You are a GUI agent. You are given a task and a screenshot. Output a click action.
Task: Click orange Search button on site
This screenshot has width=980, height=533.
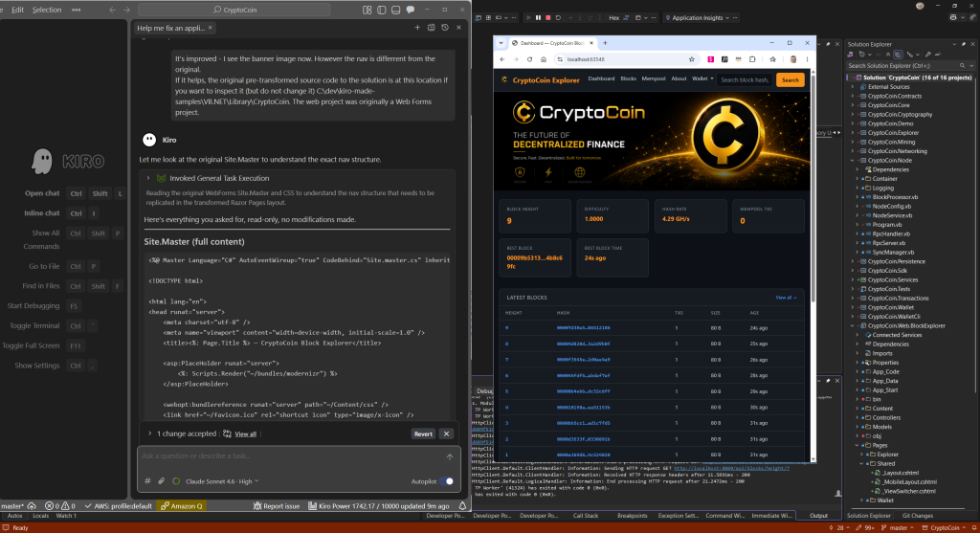[x=790, y=80]
